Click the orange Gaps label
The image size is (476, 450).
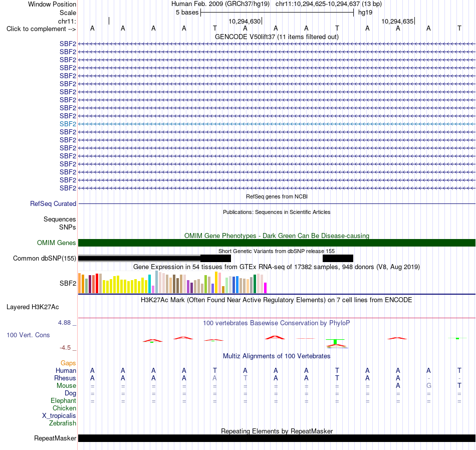68,363
